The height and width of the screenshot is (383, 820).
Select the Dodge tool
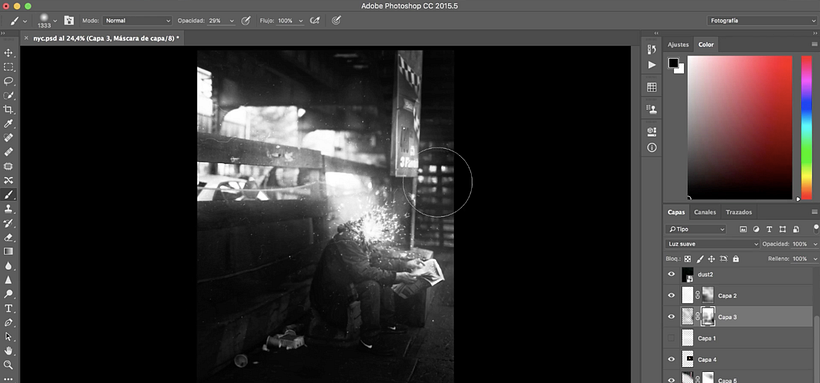[x=8, y=294]
